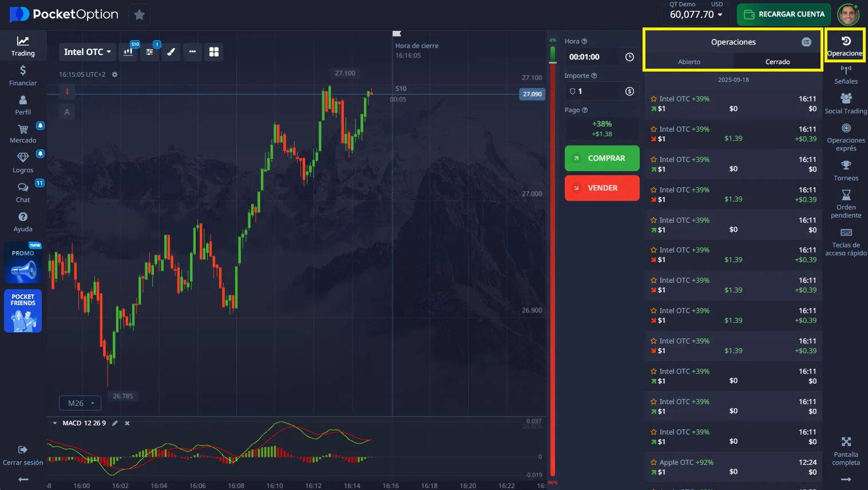Screen dimensions: 868x490
Task: Click the 27.090 current price label
Action: [x=532, y=94]
